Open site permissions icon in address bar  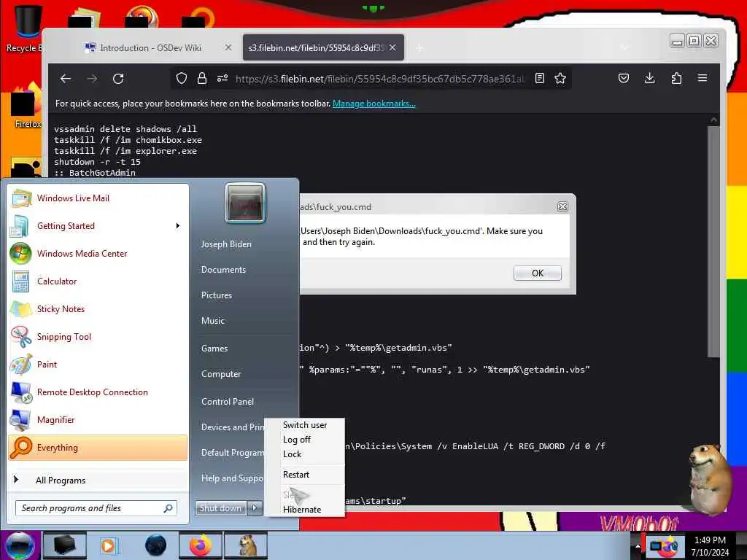(222, 78)
